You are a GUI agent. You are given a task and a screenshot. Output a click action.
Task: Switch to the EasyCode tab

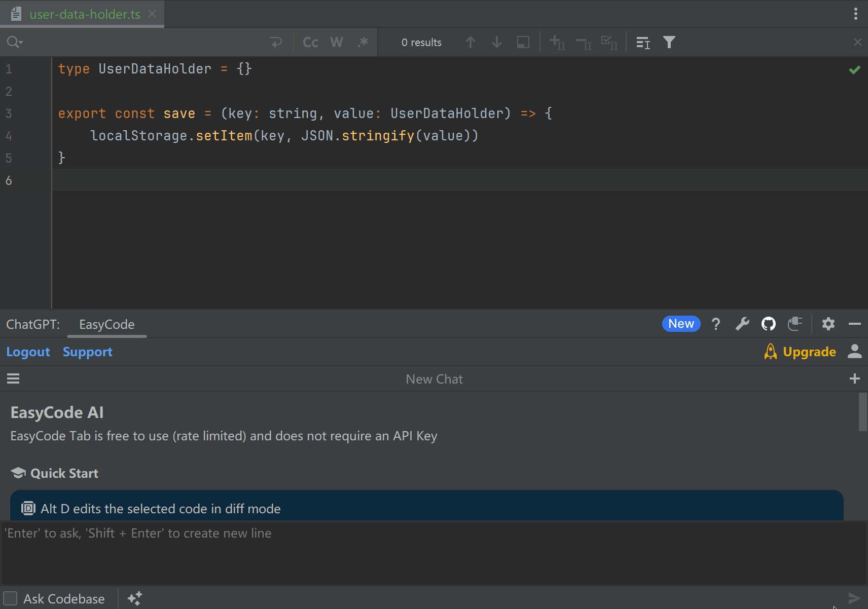pos(106,324)
